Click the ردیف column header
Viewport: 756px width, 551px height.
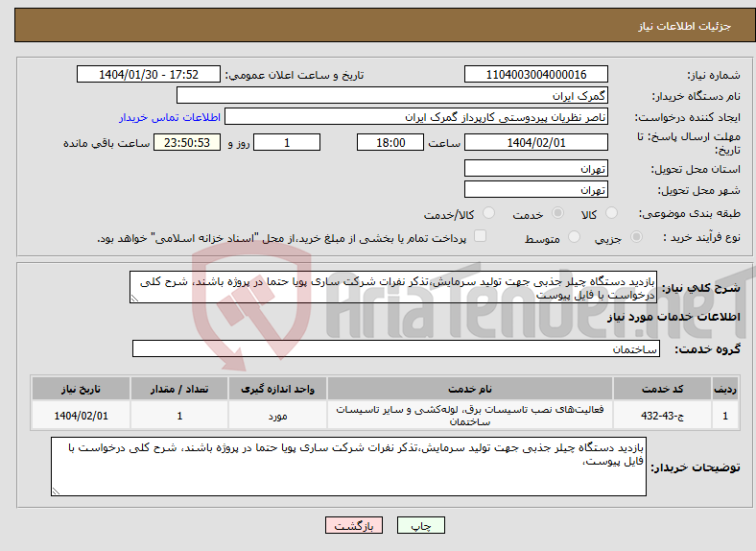click(725, 389)
